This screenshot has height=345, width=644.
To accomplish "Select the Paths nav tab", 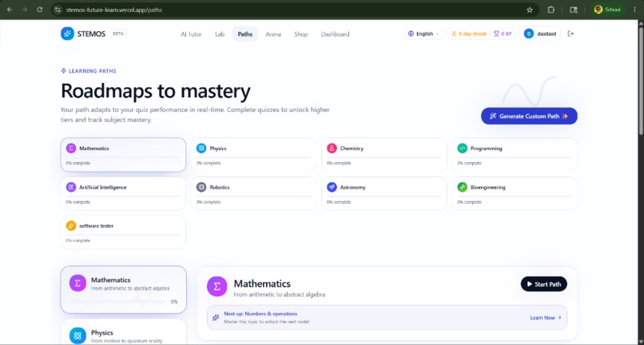I will (244, 34).
